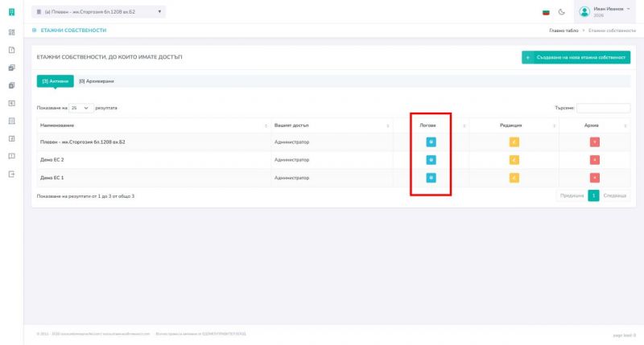Click the Етажни собствености breadcrumb text
Image resolution: width=644 pixels, height=345 pixels.
612,31
